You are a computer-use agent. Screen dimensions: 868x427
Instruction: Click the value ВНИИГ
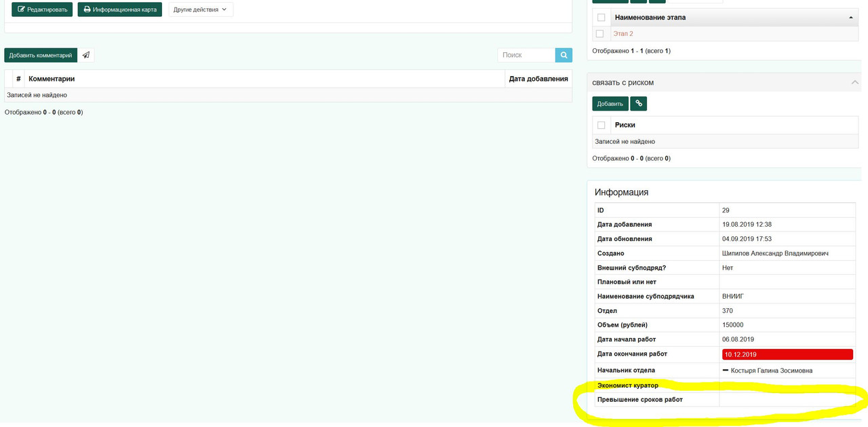point(734,297)
